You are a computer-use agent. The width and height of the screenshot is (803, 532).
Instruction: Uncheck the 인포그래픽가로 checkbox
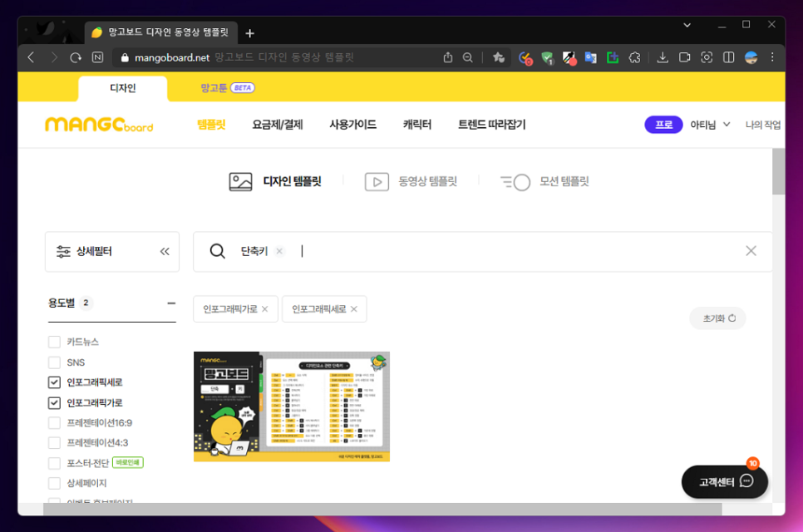(54, 403)
